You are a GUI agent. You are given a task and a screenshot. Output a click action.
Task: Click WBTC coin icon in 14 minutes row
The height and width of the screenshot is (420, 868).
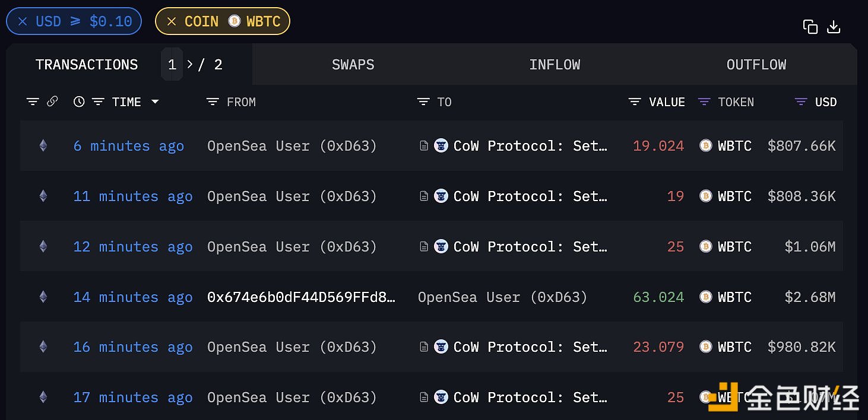coord(705,297)
